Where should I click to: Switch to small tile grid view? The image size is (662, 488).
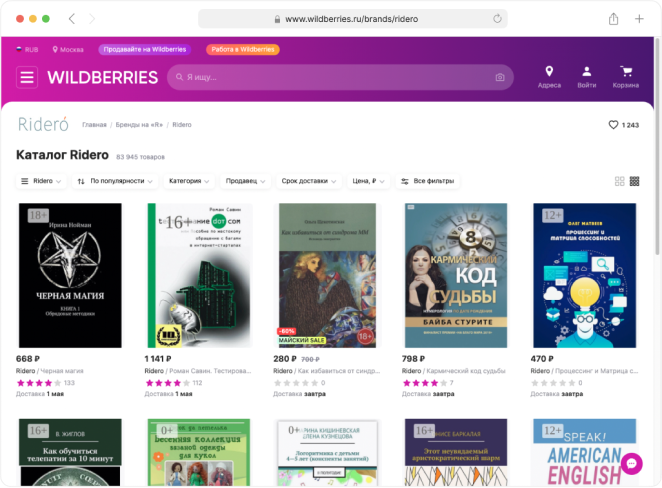click(x=634, y=181)
